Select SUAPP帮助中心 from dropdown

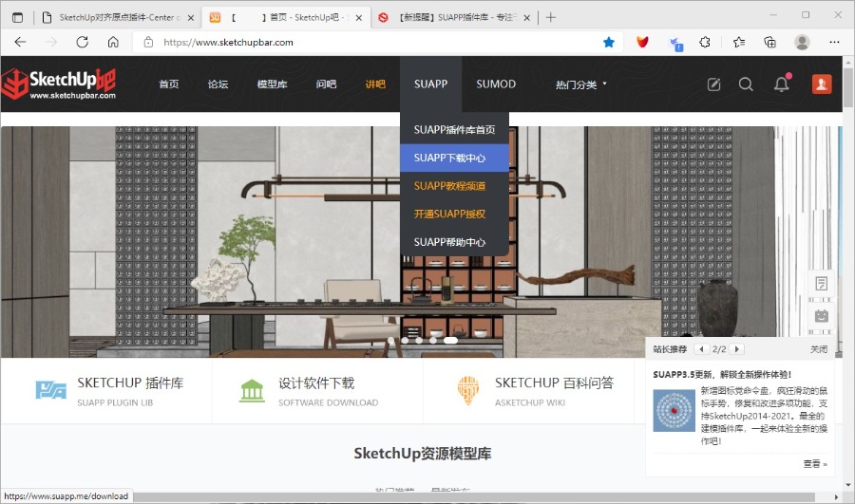point(454,242)
